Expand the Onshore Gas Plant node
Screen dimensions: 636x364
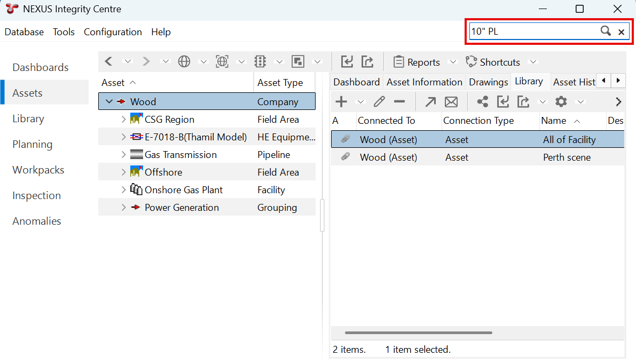click(123, 189)
